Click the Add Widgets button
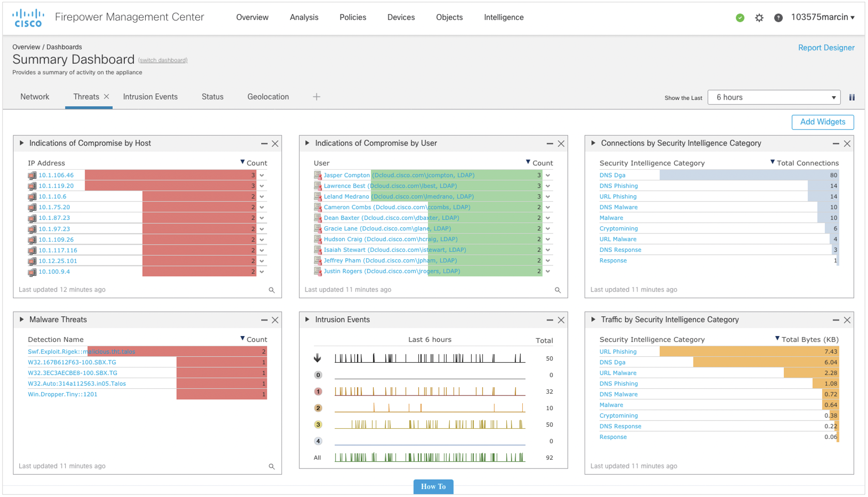 pos(823,122)
